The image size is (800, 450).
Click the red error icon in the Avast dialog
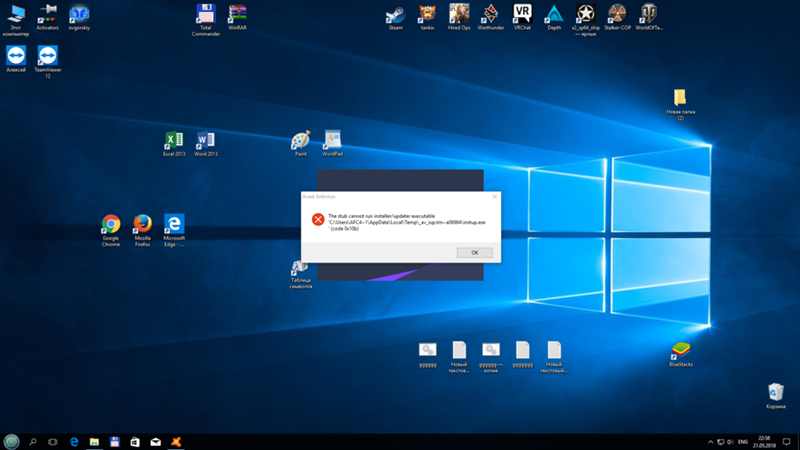click(x=318, y=219)
